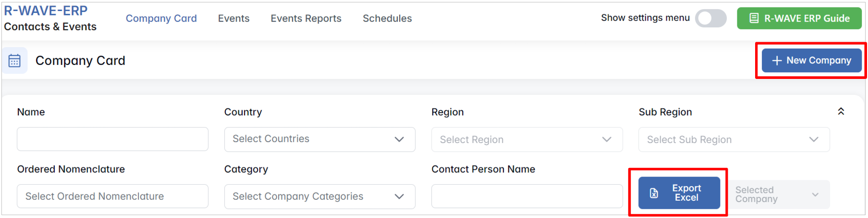Open the Select Company Categories dropdown
This screenshot has width=868, height=218.
[319, 196]
